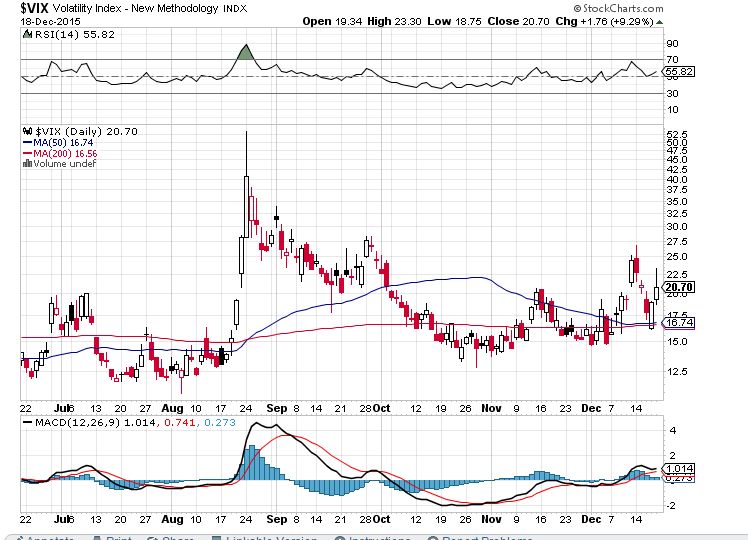Click the Aug label under the price chart
Viewport: 748px width, 540px height.
[x=172, y=408]
